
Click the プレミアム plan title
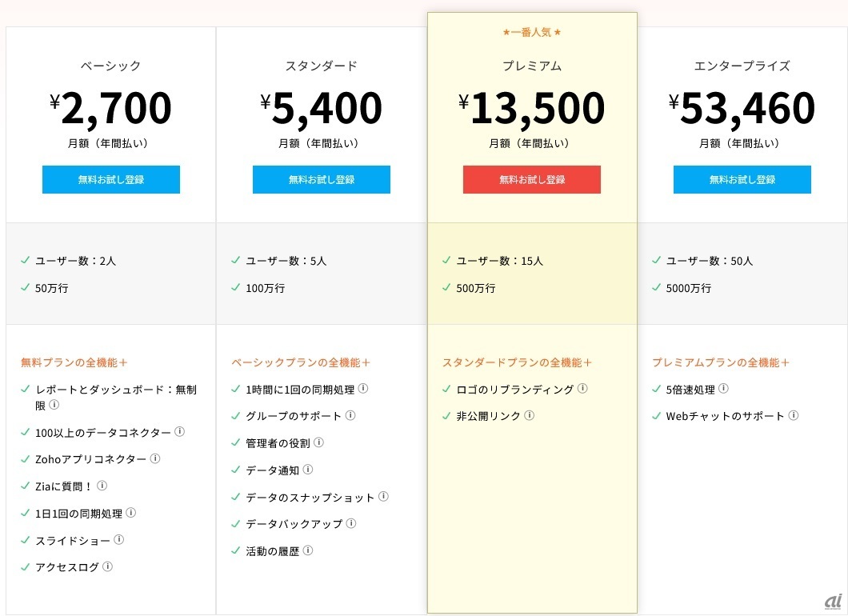[532, 66]
